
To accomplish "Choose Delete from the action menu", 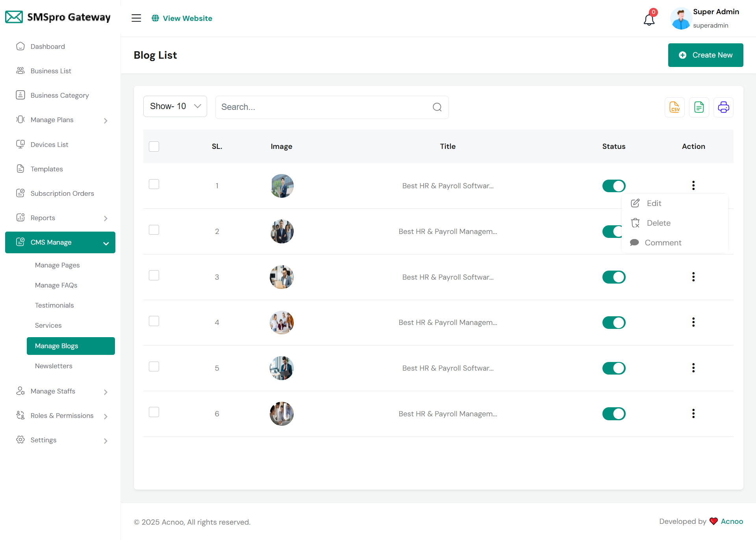I will point(658,223).
